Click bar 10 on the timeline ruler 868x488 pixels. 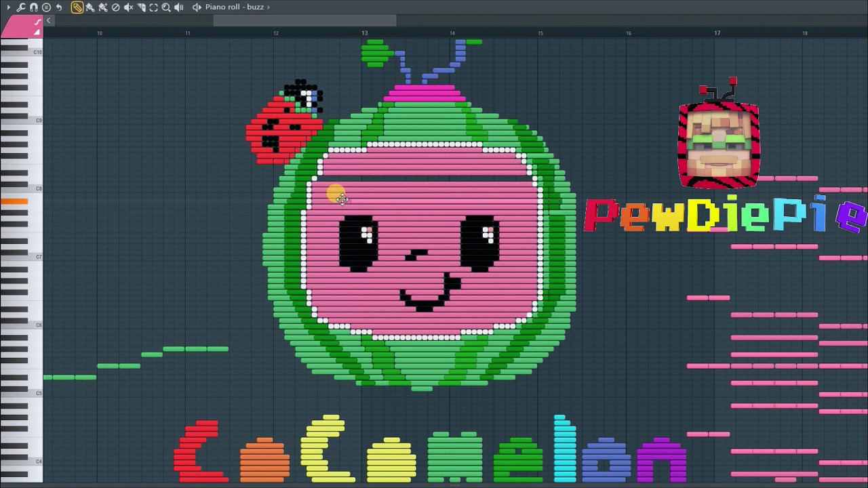point(100,33)
